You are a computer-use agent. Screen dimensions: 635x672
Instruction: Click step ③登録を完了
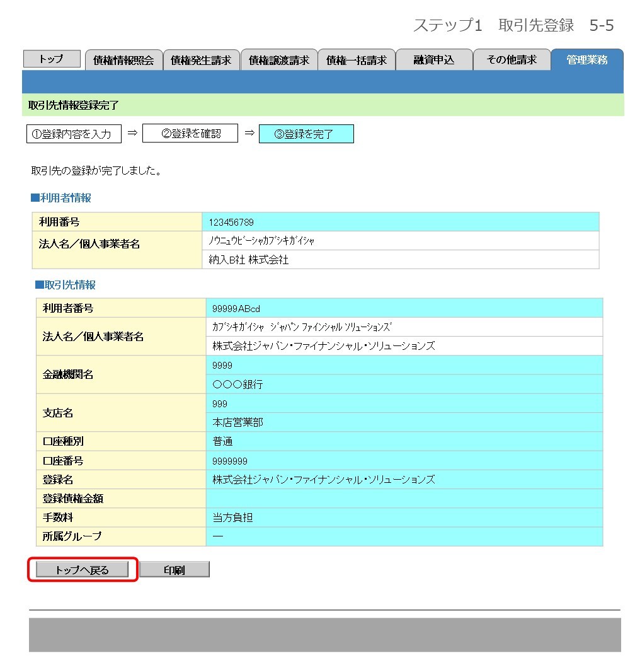pos(306,134)
